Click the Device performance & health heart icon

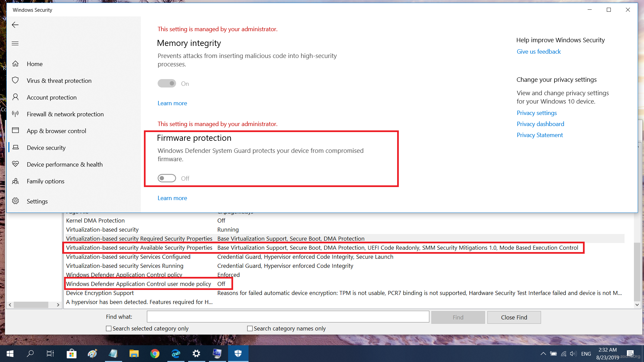coord(15,164)
